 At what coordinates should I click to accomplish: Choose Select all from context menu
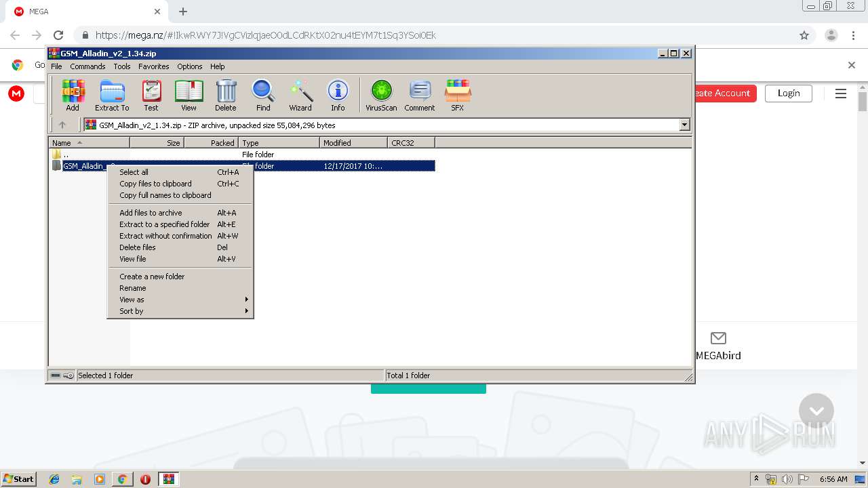[x=180, y=172]
